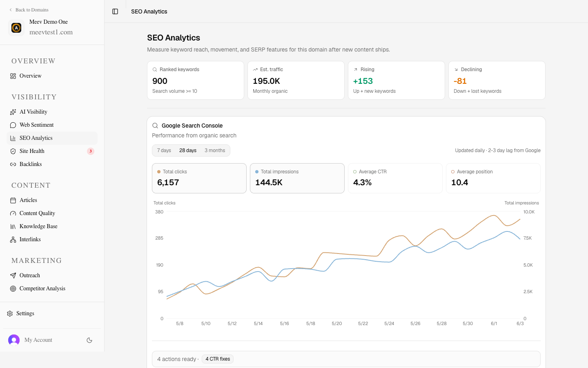Click the Outreach paper plane icon
Viewport: 588px width, 368px height.
13,276
